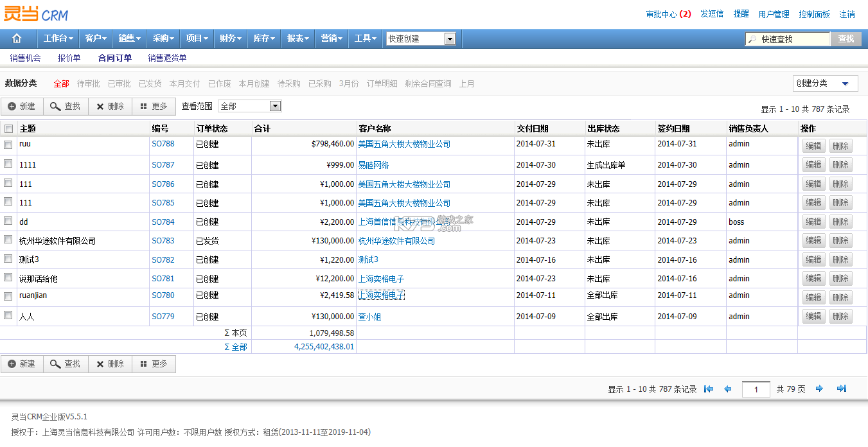
Task: Switch to the 报价单 tab
Action: coord(69,58)
